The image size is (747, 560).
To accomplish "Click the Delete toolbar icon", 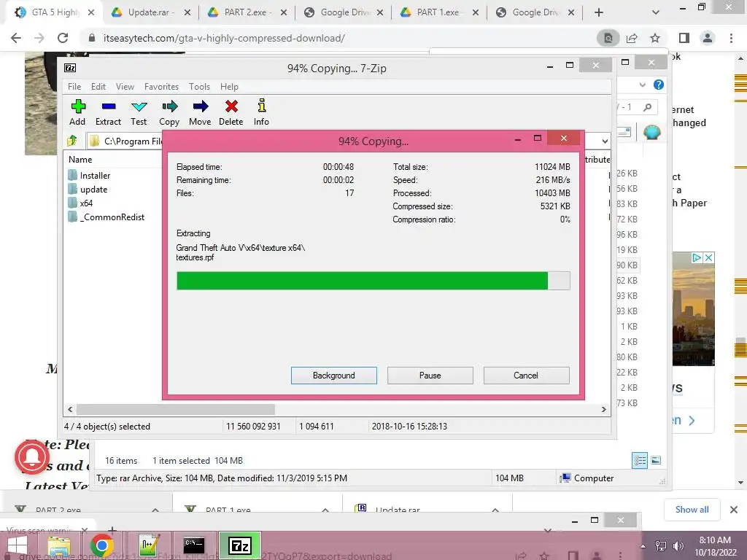I will pos(231,112).
